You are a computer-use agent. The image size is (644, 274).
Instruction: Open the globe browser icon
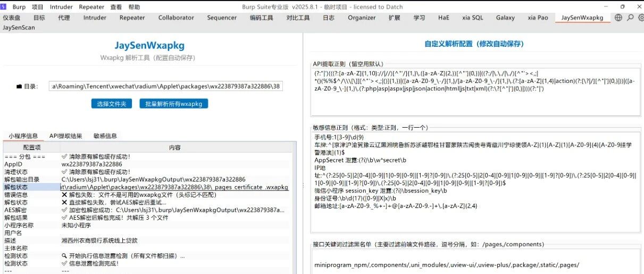tap(618, 18)
